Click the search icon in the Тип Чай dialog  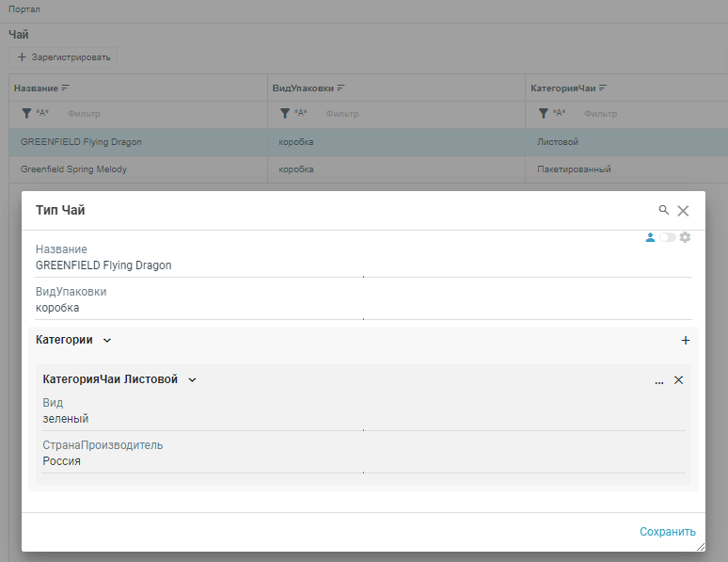point(664,210)
